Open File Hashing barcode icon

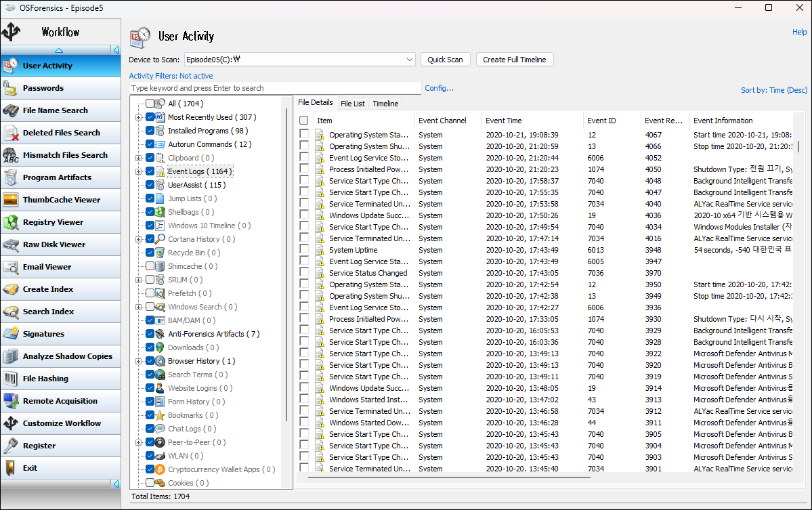click(10, 379)
